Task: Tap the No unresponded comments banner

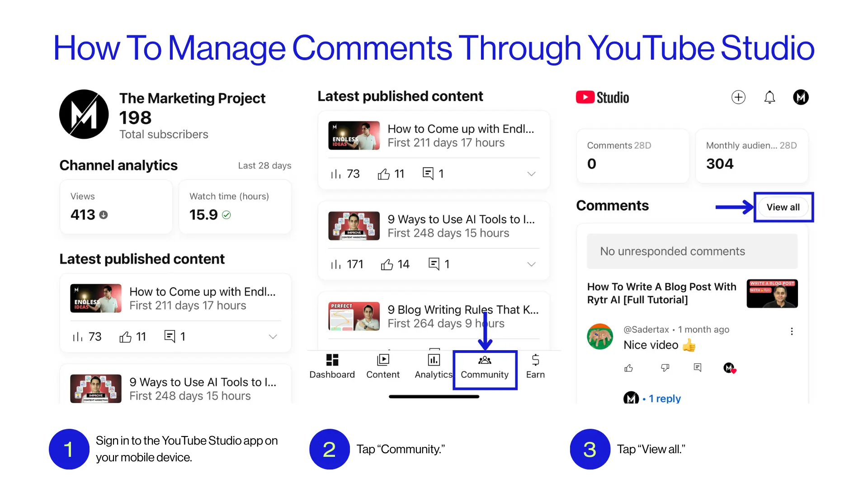Action: click(692, 251)
